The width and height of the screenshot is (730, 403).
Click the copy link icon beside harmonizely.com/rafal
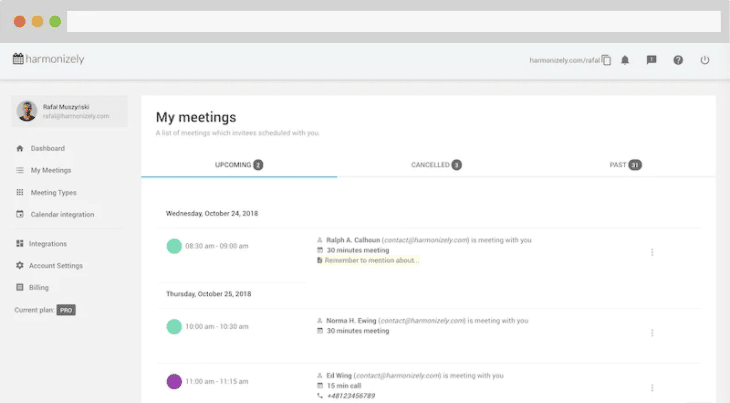coord(607,60)
